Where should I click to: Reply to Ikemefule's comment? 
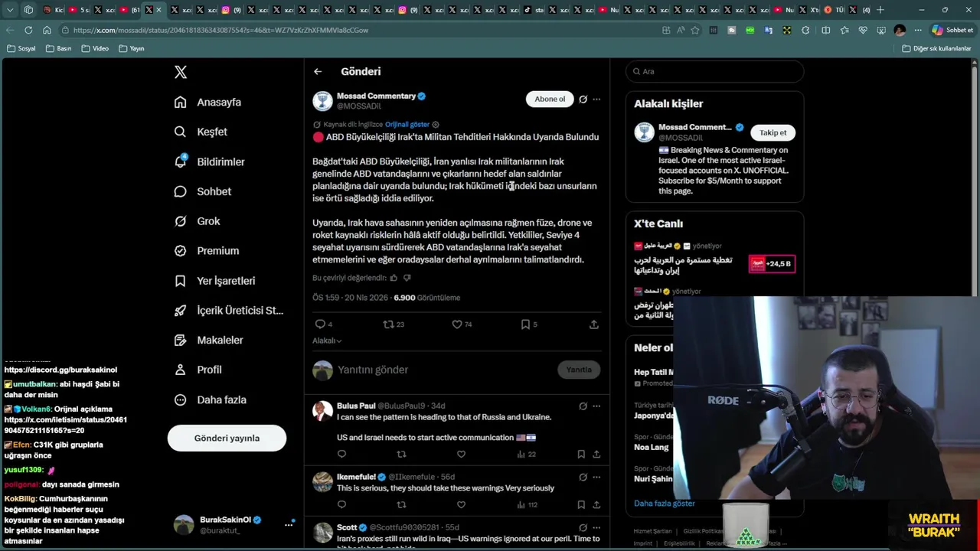click(341, 504)
